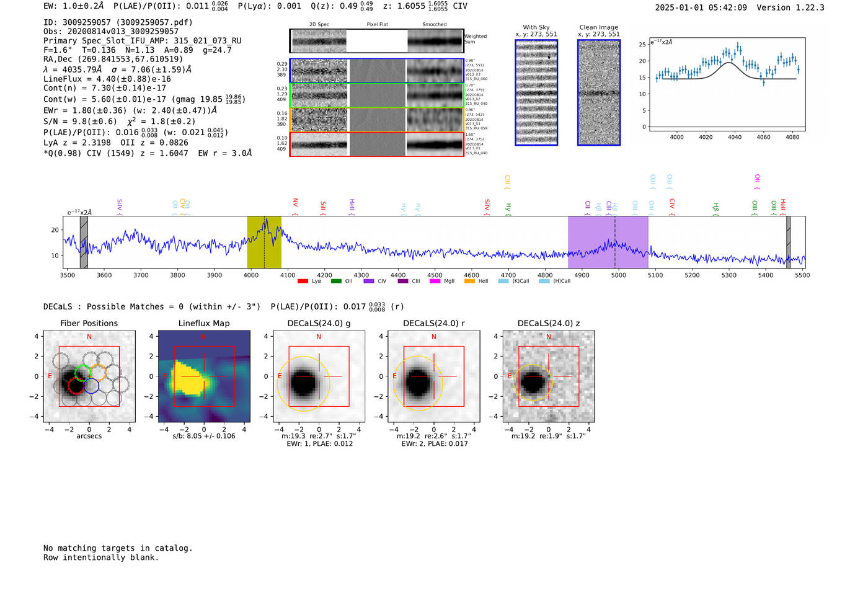Click the EWr: 2, PLAE: 0.017 caption

(x=435, y=444)
